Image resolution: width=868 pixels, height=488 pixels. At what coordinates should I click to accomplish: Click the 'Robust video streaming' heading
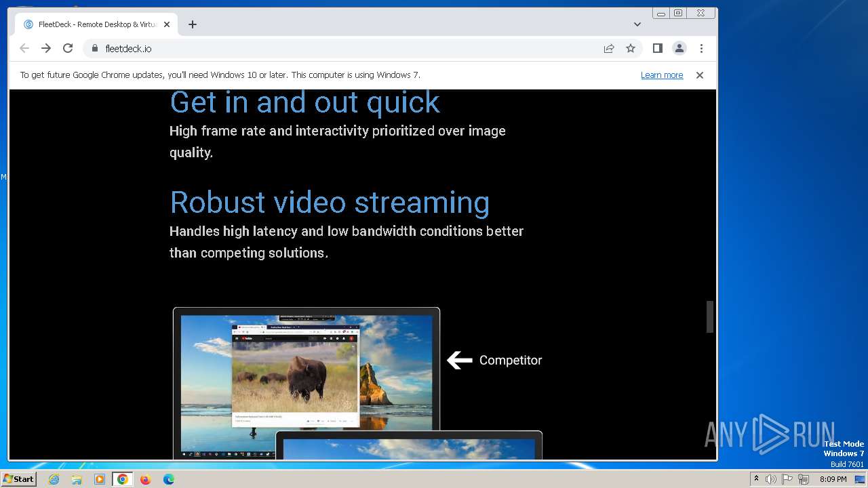(x=330, y=203)
